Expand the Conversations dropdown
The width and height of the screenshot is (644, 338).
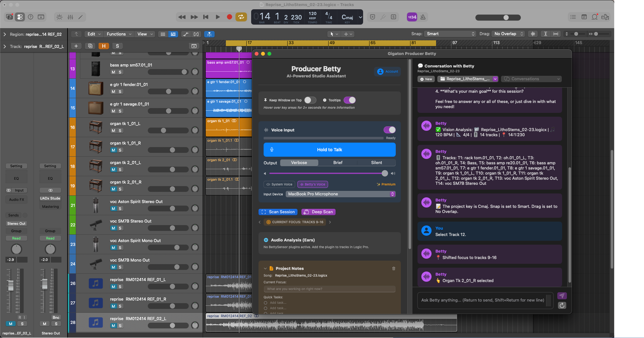[x=532, y=79]
